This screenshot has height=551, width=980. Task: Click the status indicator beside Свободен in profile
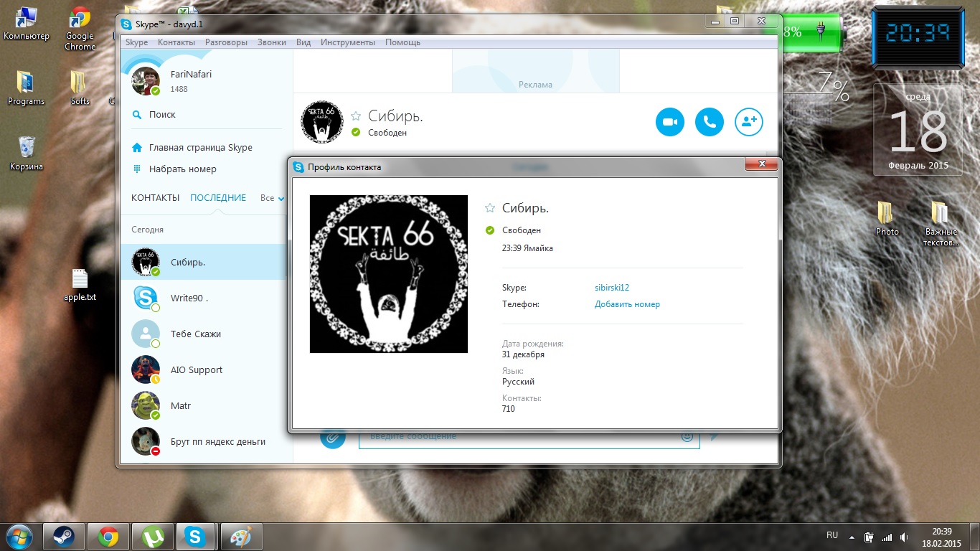click(490, 230)
